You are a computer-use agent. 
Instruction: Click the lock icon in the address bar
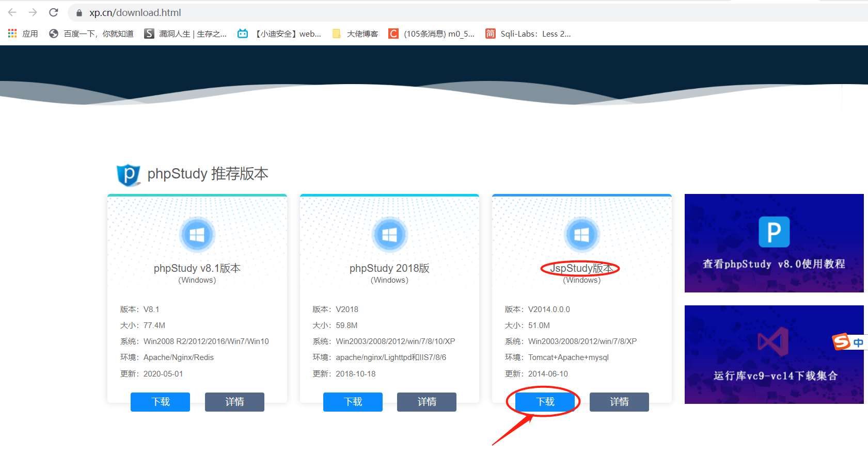[x=79, y=13]
